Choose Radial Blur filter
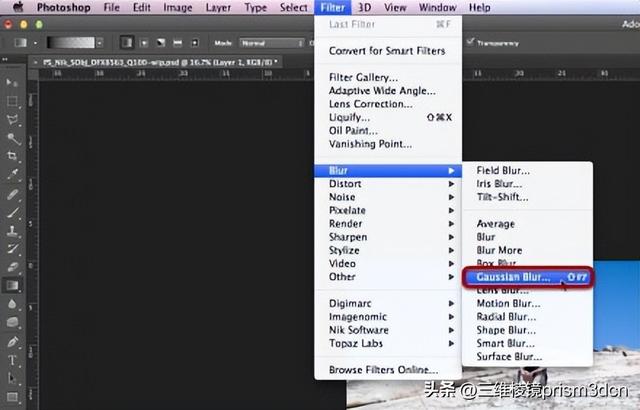 click(527, 317)
